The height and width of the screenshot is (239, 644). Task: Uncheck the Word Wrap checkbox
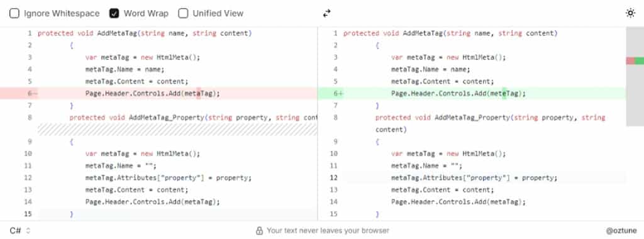coord(114,14)
